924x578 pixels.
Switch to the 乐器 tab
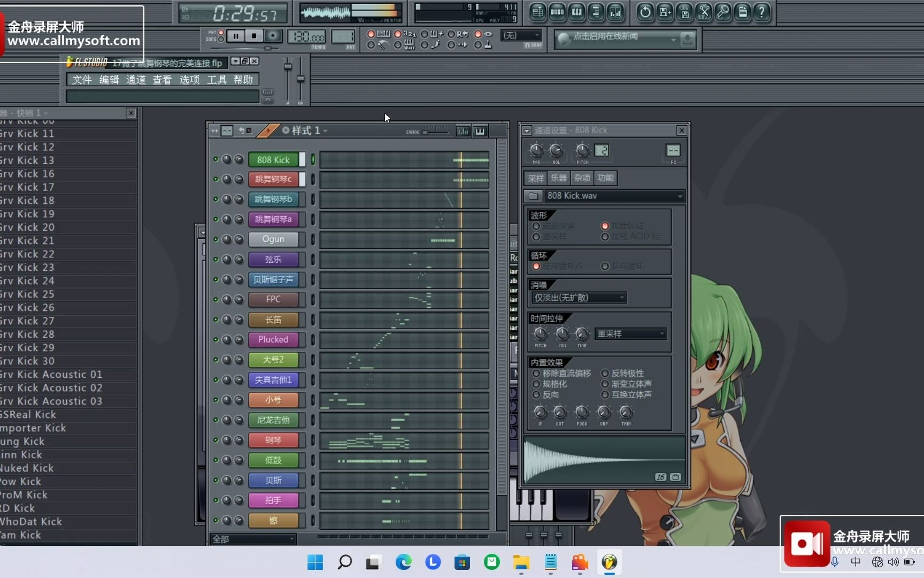pyautogui.click(x=558, y=178)
